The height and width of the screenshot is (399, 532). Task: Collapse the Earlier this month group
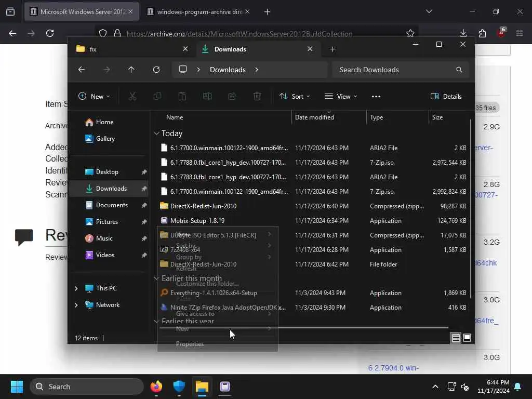pyautogui.click(x=156, y=278)
